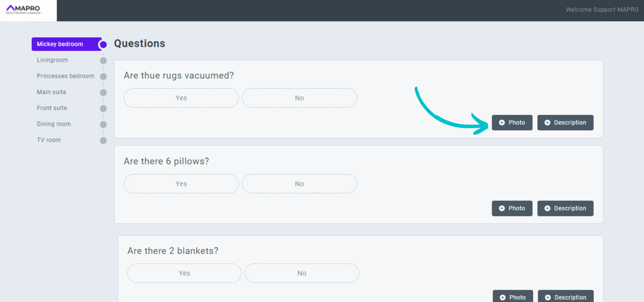The height and width of the screenshot is (302, 644).
Task: Add Photo to 2 blankets question
Action: [x=513, y=297]
